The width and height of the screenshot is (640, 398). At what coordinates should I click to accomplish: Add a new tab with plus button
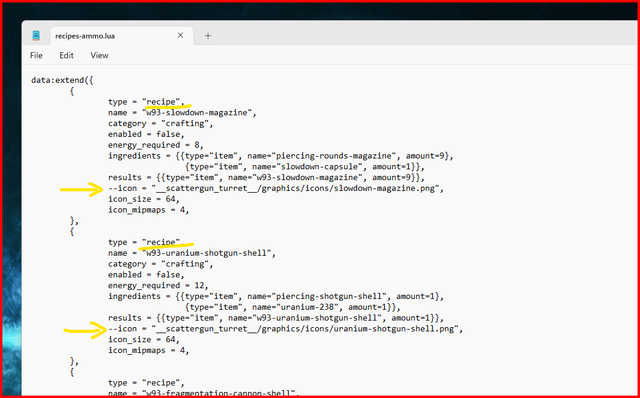[208, 36]
